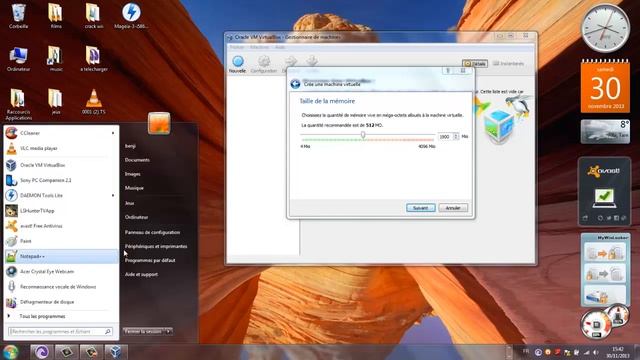
Task: Click the weather gadget showing 8°
Action: click(x=605, y=131)
